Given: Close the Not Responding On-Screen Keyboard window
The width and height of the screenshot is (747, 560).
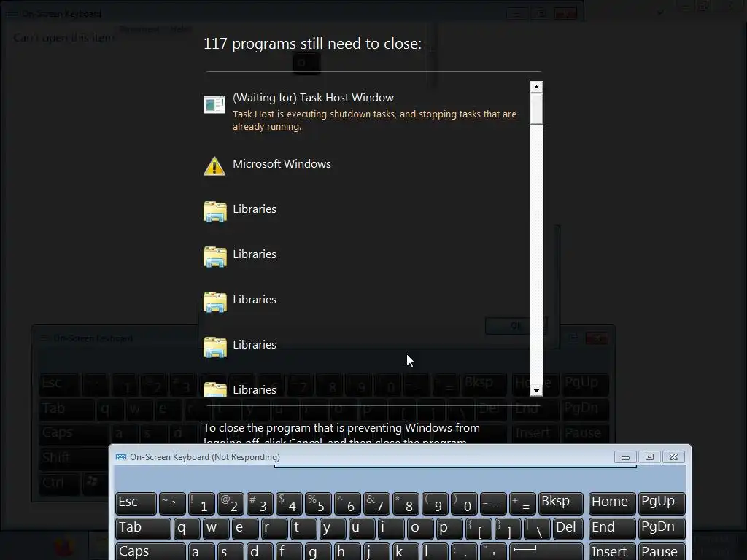Looking at the screenshot, I should coord(673,457).
